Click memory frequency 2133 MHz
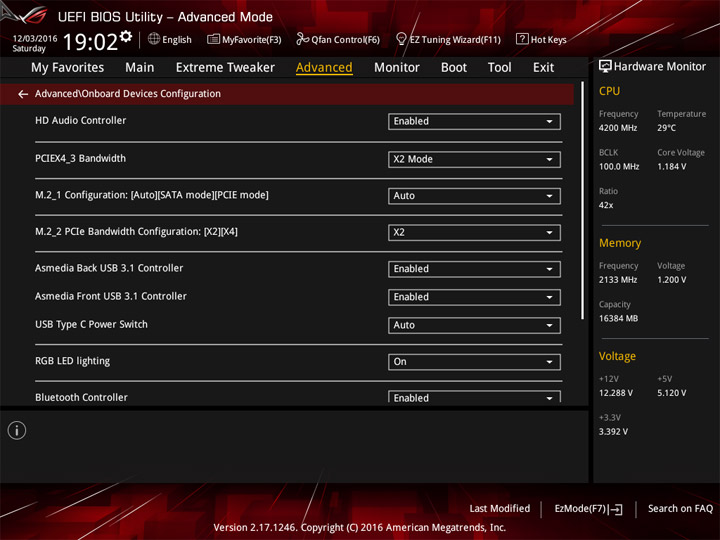This screenshot has width=720, height=540. coord(618,280)
